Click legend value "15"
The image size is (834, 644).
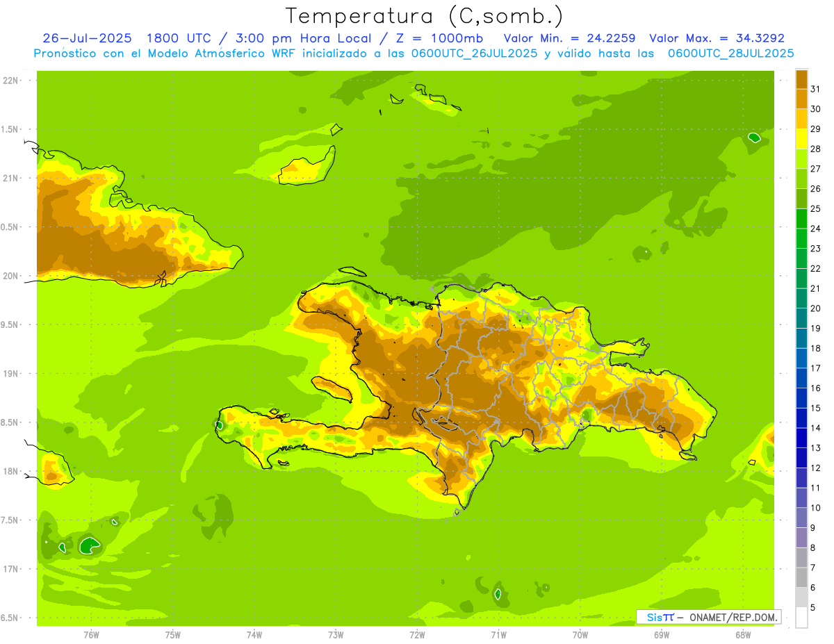pyautogui.click(x=815, y=408)
